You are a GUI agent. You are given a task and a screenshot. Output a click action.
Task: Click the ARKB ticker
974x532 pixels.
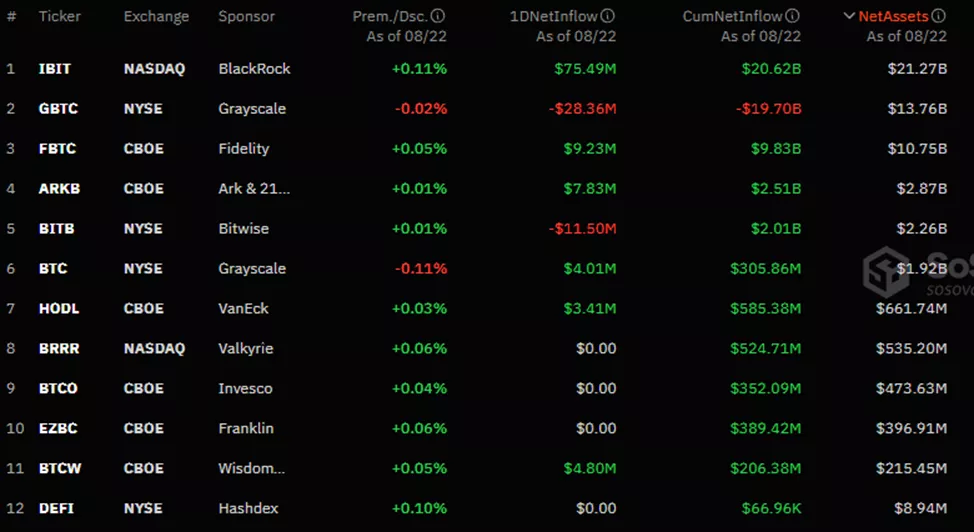point(58,189)
